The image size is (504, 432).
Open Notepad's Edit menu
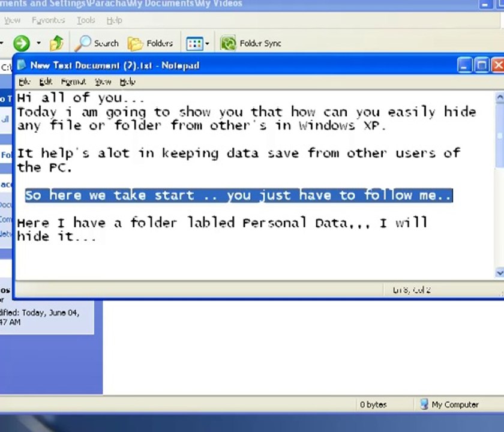(x=46, y=82)
